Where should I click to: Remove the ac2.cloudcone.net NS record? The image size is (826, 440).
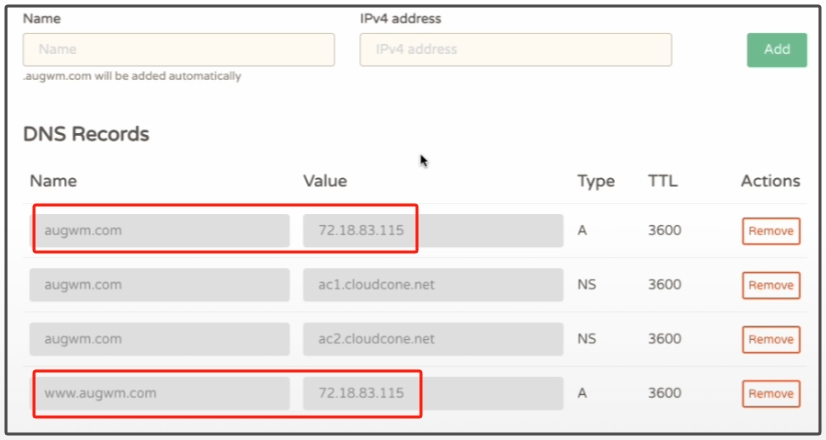(x=770, y=339)
